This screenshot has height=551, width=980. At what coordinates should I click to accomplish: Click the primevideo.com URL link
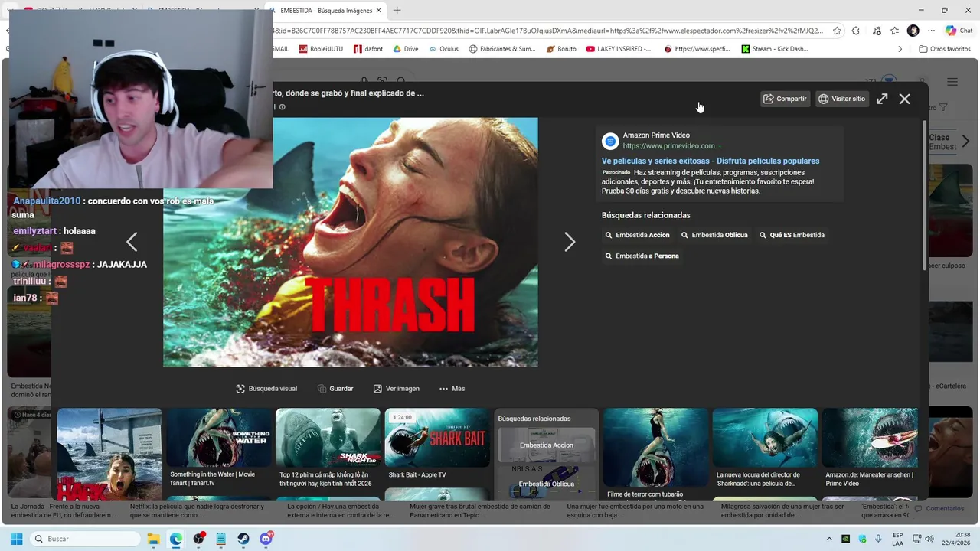pos(668,146)
